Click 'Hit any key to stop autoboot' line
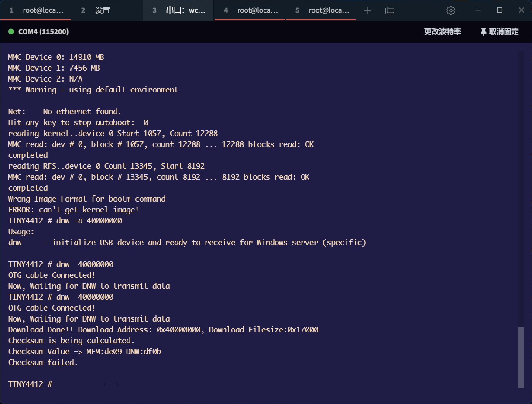532x404 pixels. point(78,123)
